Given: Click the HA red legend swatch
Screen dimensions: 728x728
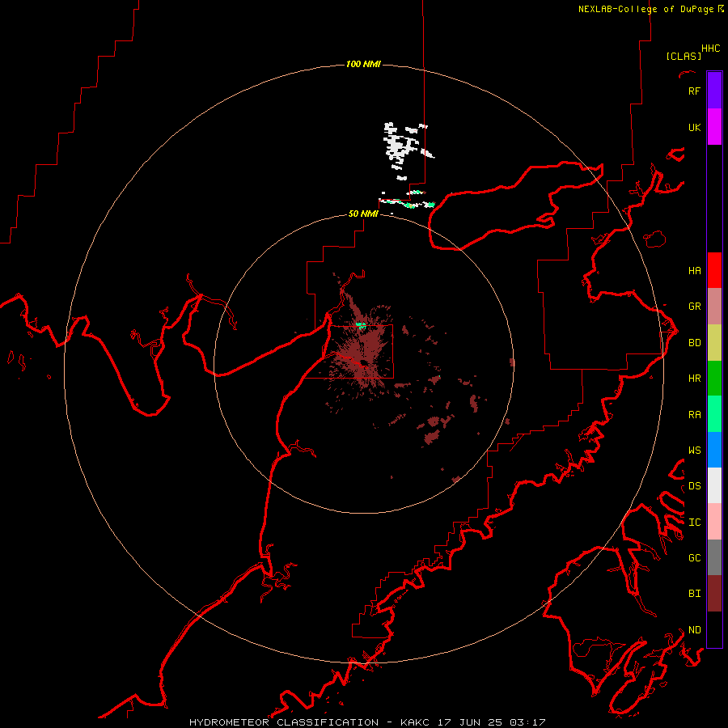Looking at the screenshot, I should tap(714, 270).
